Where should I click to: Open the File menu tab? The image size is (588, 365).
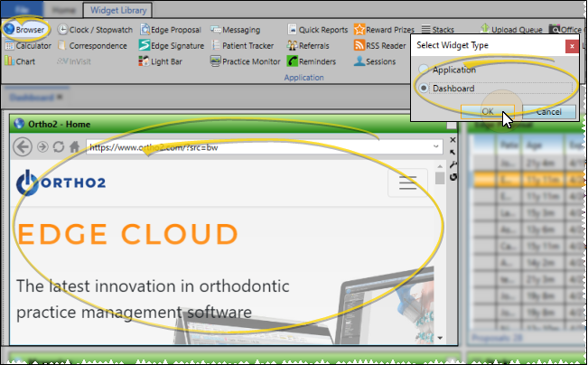23,10
